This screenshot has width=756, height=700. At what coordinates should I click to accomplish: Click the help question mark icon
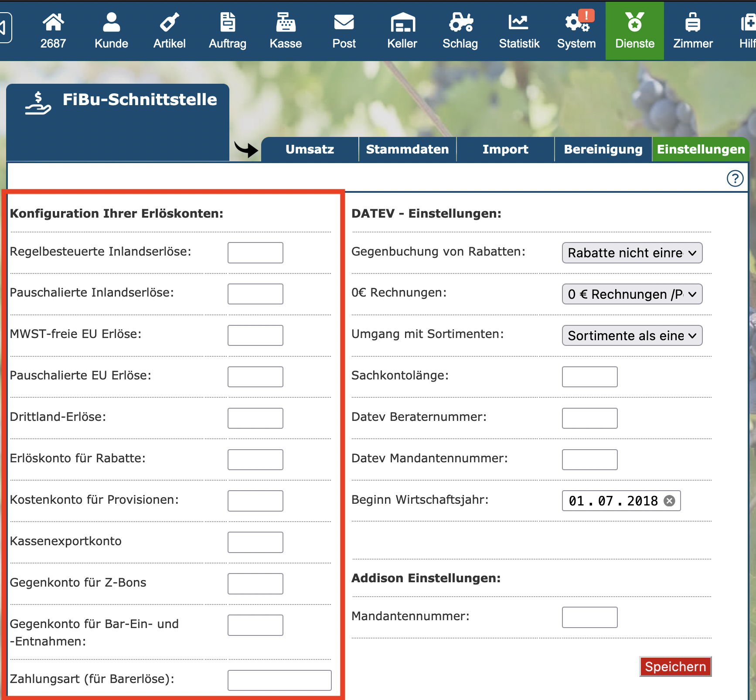[x=735, y=178]
